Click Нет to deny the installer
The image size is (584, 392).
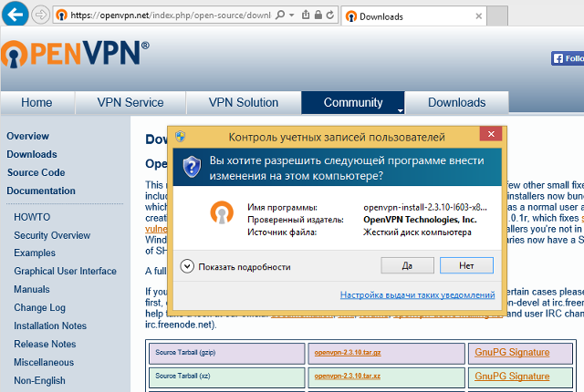(466, 265)
